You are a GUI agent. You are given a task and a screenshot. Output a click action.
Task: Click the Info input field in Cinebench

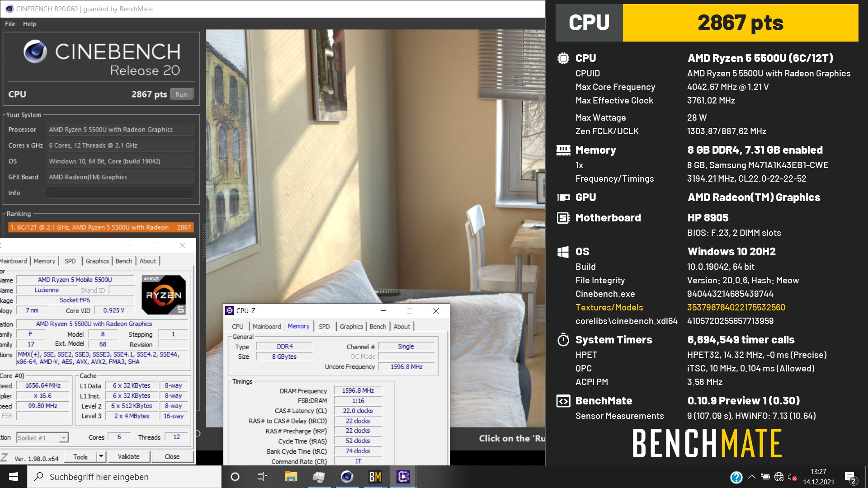click(120, 193)
